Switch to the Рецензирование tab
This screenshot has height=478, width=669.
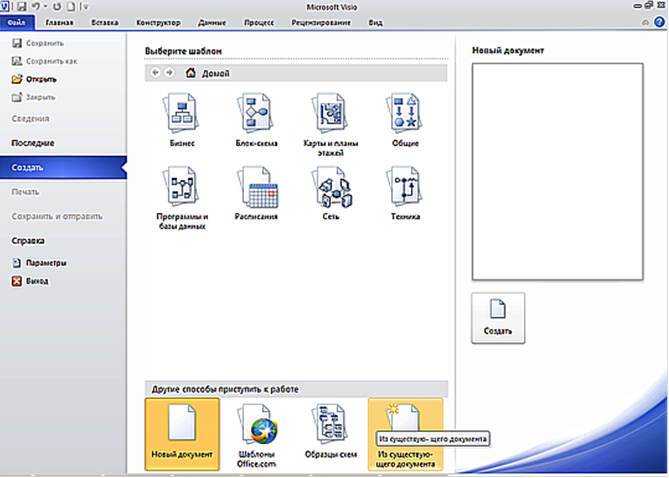321,23
